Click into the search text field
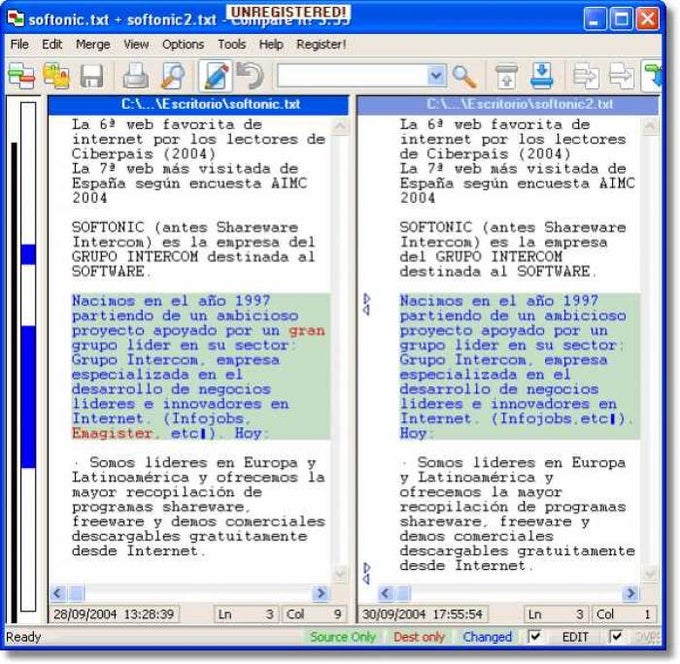Image resolution: width=680 pixels, height=664 pixels. 352,76
